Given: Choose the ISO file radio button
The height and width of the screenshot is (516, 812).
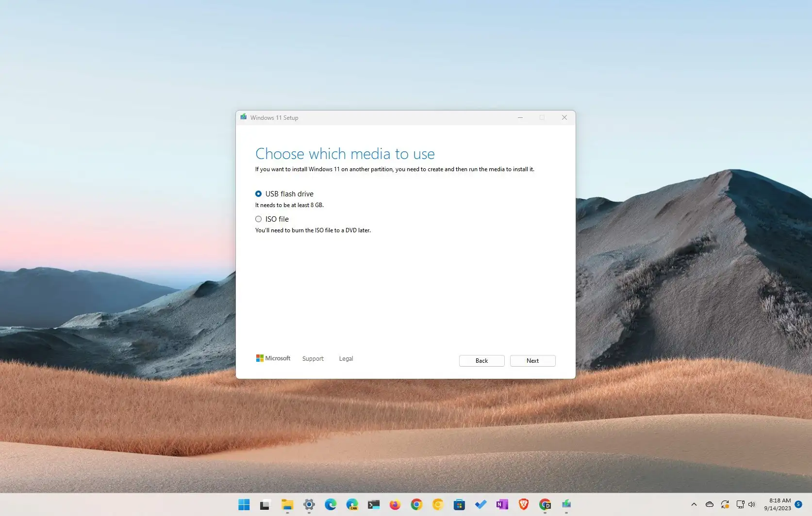Looking at the screenshot, I should tap(259, 219).
